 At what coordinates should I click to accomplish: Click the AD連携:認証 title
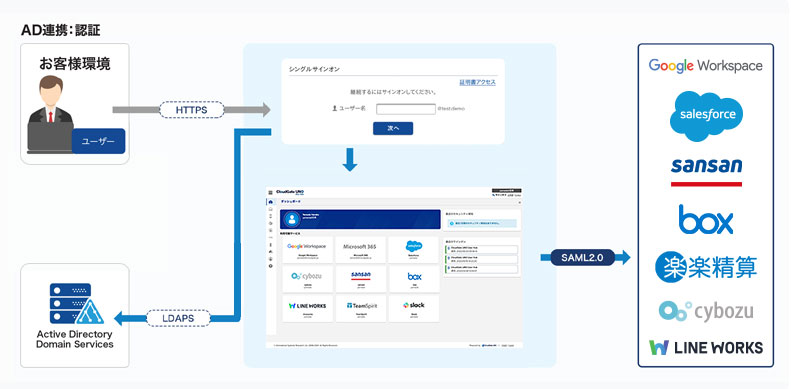click(61, 30)
